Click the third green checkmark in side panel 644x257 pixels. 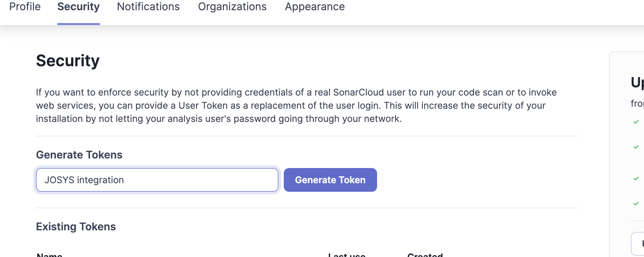point(636,179)
